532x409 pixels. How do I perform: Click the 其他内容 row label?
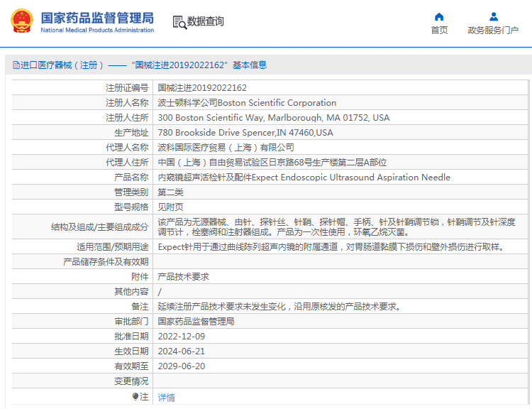pyautogui.click(x=132, y=291)
